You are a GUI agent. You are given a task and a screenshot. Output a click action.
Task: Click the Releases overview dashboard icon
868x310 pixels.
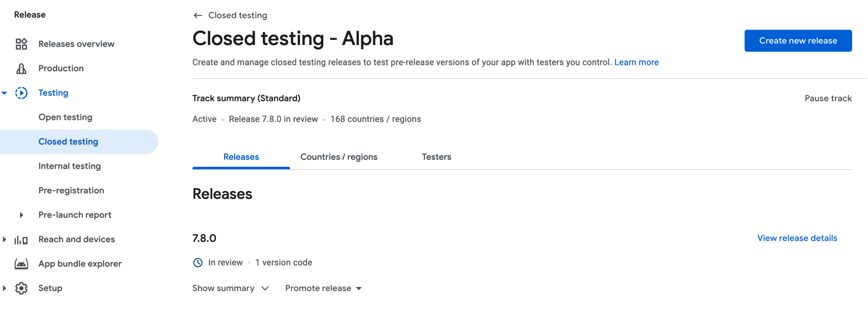21,44
